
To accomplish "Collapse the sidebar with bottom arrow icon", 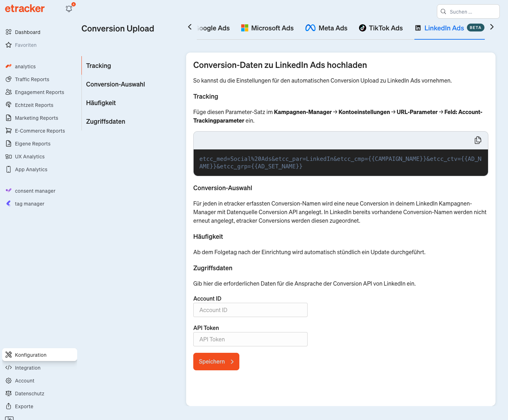I will click(9, 418).
